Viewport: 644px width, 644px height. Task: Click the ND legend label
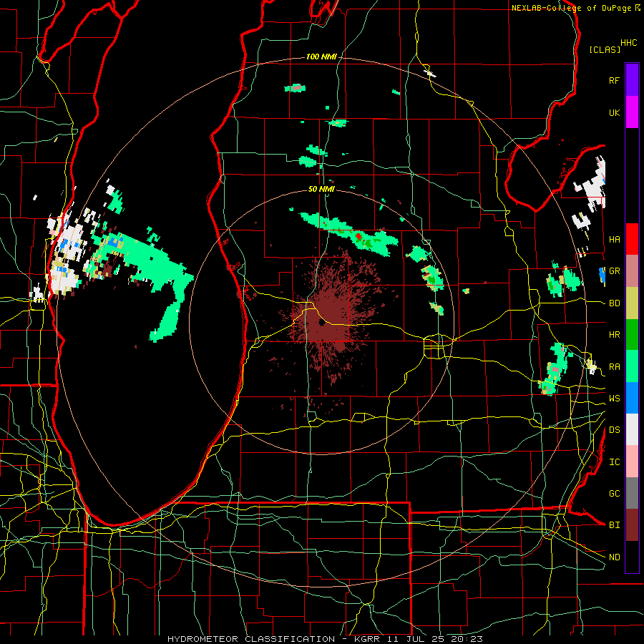614,557
